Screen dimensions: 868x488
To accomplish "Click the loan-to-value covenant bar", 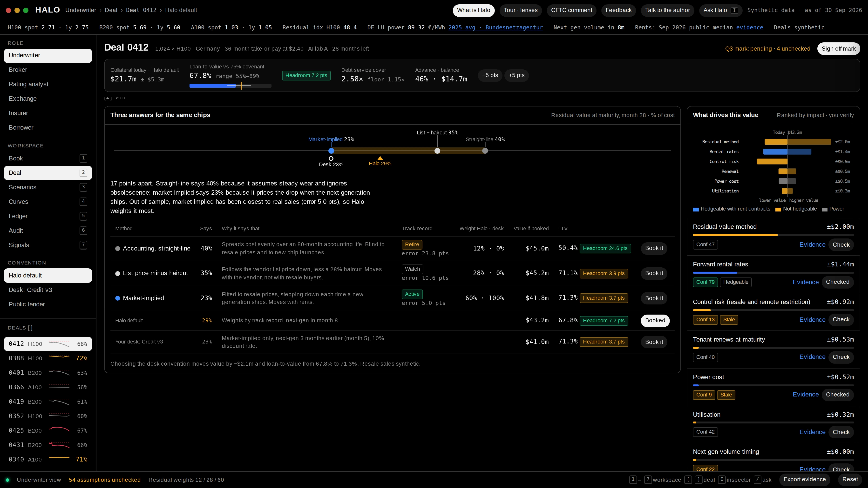I will pos(230,86).
